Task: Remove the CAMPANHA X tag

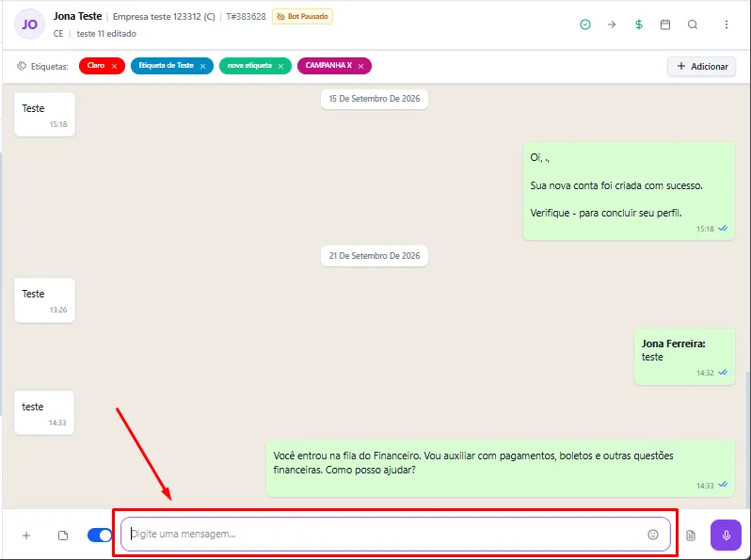Action: point(360,66)
